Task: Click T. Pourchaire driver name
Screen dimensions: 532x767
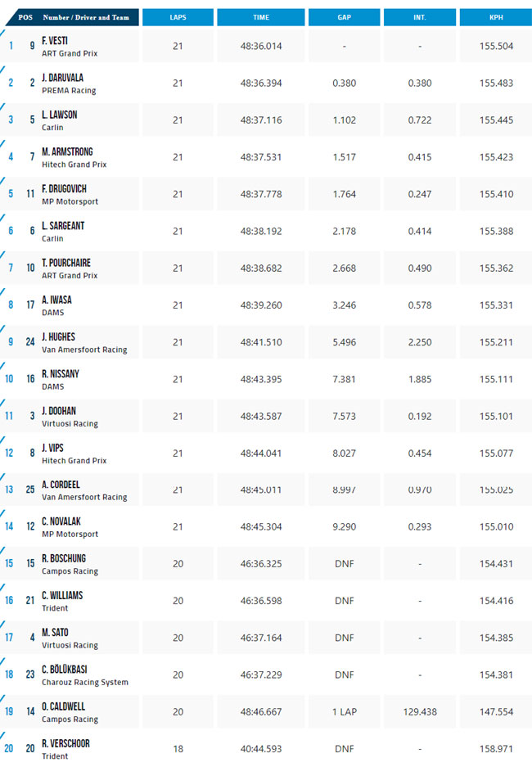Action: [66, 263]
